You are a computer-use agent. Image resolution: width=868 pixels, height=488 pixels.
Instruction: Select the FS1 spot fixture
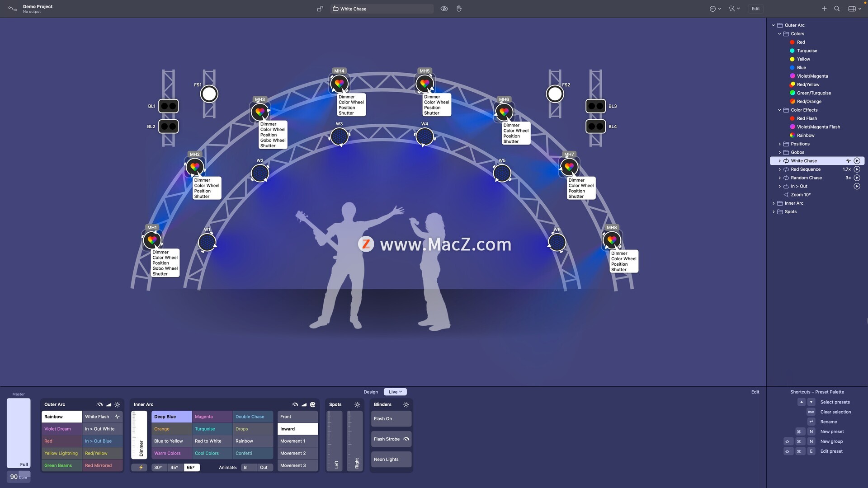209,94
